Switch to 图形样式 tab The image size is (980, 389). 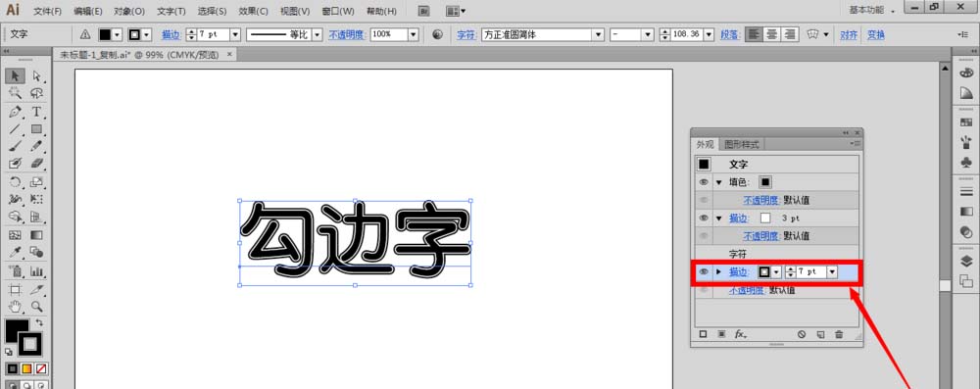point(741,144)
